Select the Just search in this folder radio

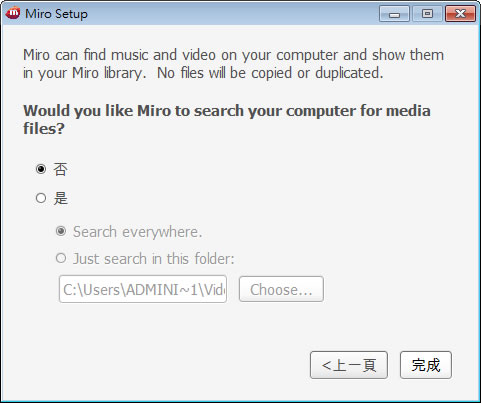point(61,258)
